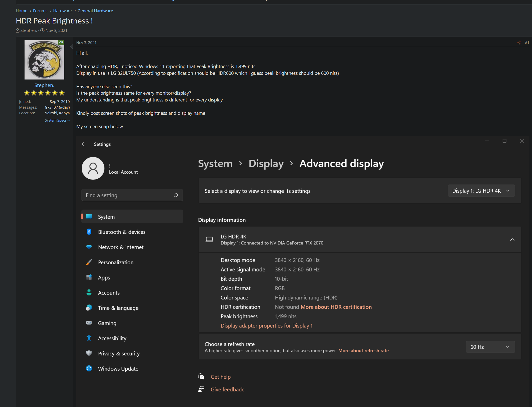532x407 pixels.
Task: Click the Windows Update icon
Action: (89, 369)
